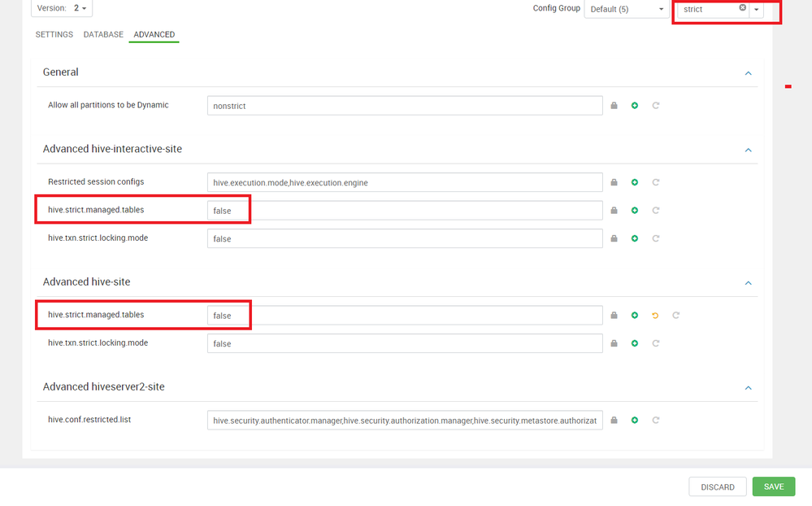The height and width of the screenshot is (506, 812).
Task: Switch to the SETTINGS tab
Action: coord(54,34)
